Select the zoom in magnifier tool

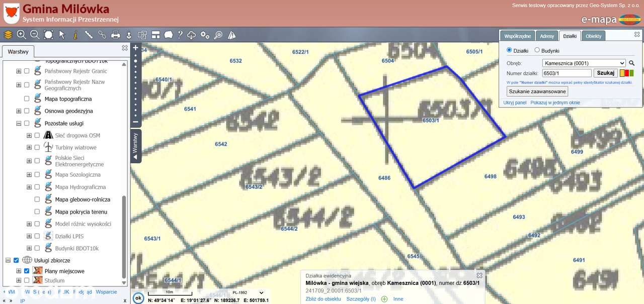[21, 35]
